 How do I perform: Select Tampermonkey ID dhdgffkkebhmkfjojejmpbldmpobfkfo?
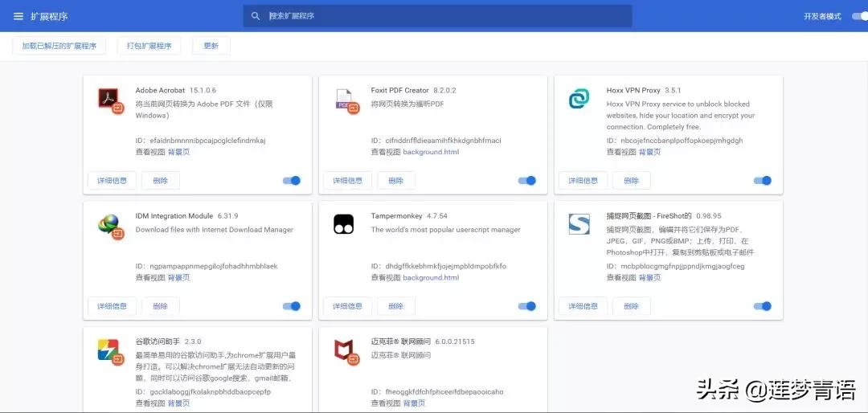[445, 266]
